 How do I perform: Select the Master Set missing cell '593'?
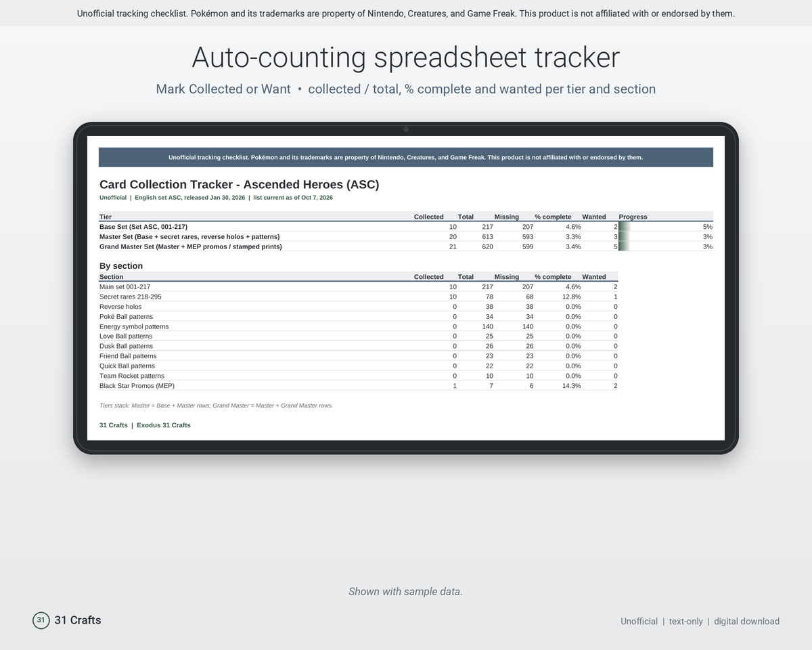(528, 237)
